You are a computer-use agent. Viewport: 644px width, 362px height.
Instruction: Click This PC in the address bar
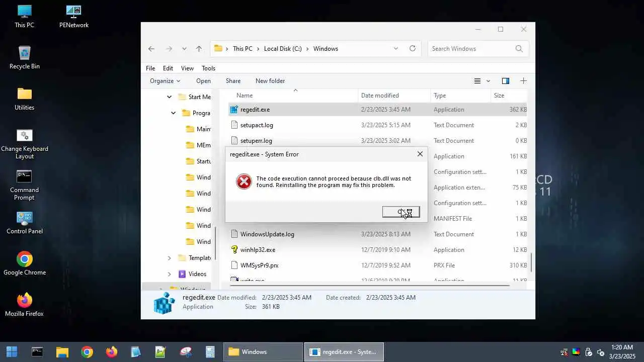pos(243,49)
